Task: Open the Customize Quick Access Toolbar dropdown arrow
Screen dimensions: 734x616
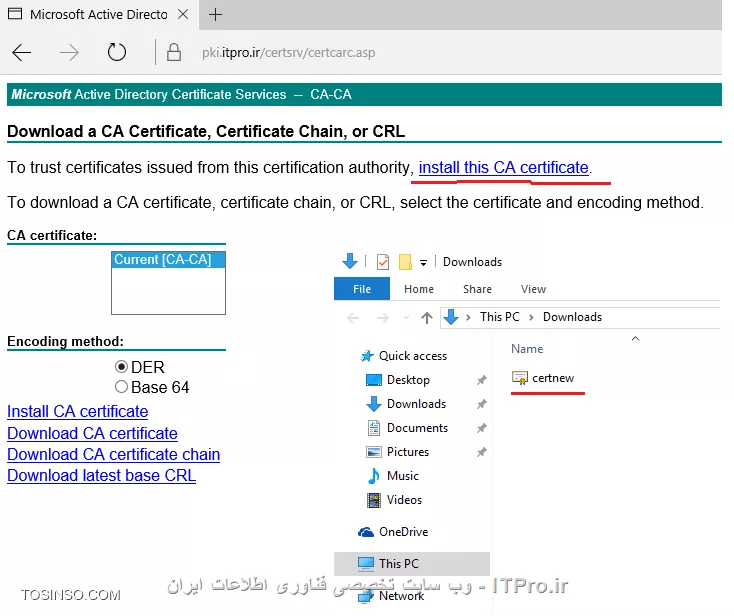Action: pyautogui.click(x=423, y=263)
